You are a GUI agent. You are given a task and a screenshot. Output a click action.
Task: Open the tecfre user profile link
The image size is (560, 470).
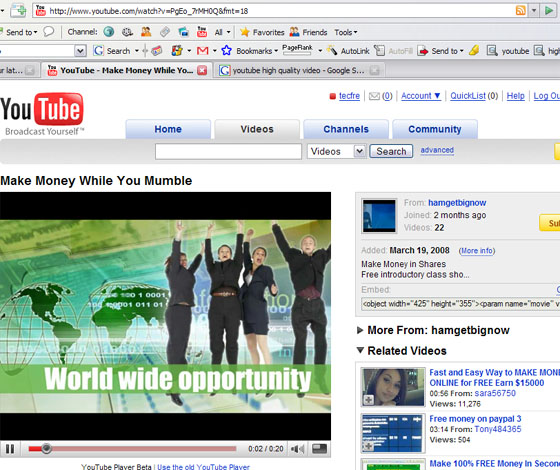click(349, 96)
